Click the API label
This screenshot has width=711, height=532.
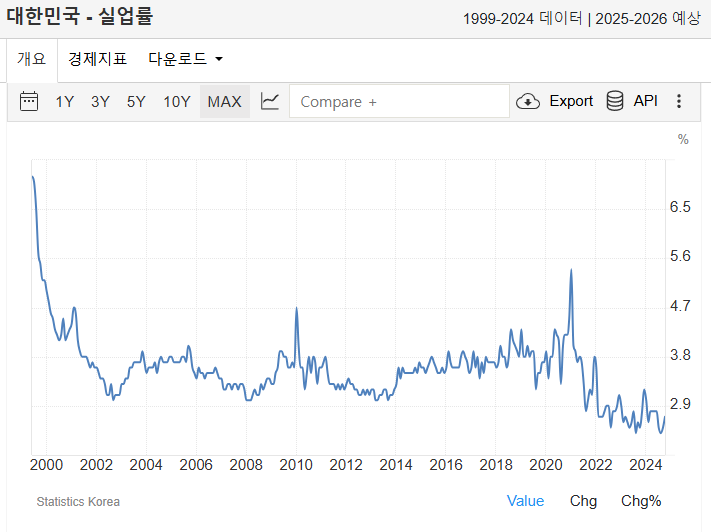tap(645, 101)
